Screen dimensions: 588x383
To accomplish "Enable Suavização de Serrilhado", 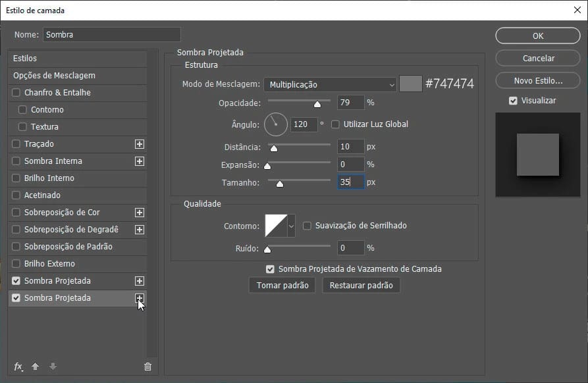I will pos(307,224).
